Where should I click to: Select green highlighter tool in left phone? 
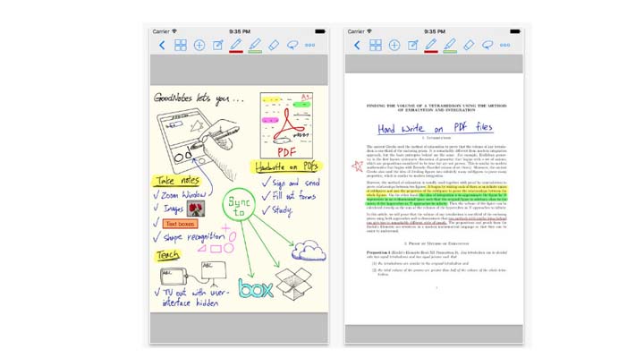click(x=255, y=46)
